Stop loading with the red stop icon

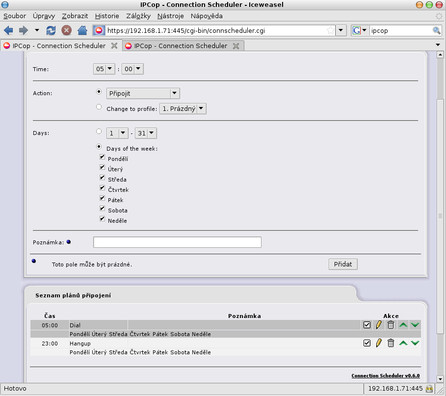coord(66,31)
